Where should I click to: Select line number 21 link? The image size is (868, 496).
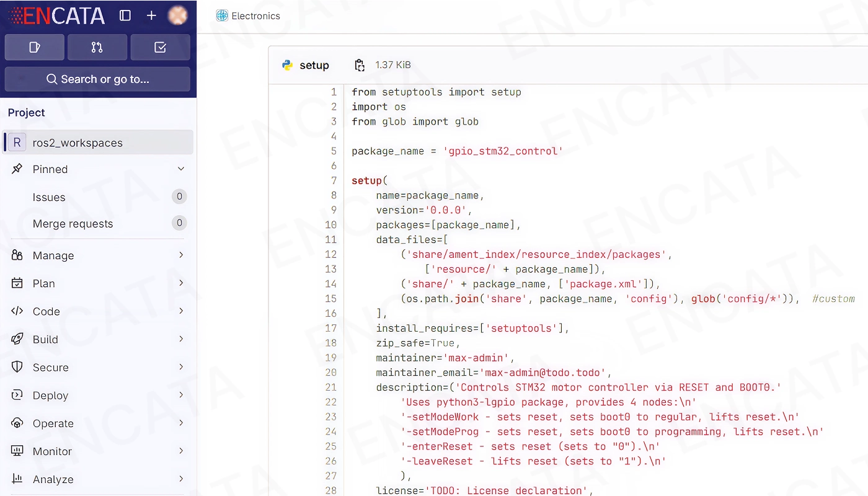331,387
